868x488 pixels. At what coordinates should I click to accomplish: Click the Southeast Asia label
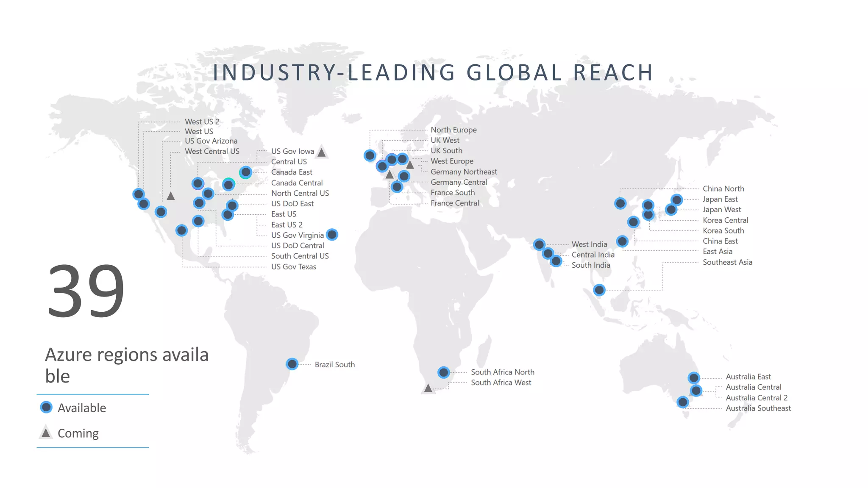click(x=728, y=263)
